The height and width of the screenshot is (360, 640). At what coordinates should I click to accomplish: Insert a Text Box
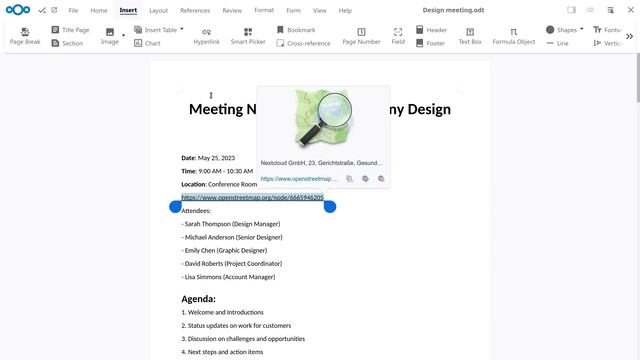pos(470,36)
